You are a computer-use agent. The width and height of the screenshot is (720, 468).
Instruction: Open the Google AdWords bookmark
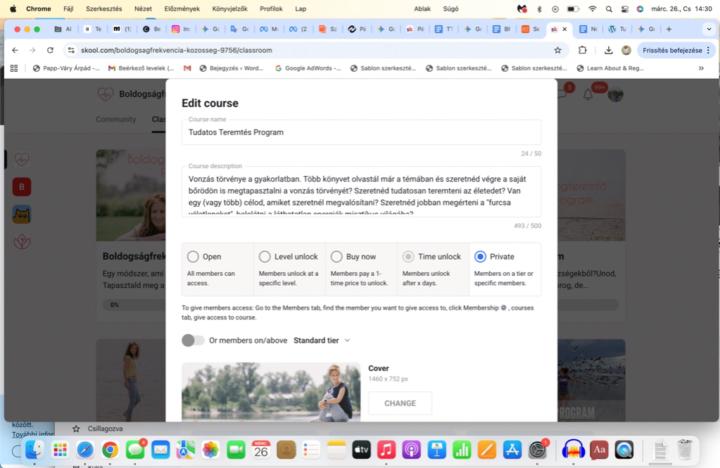coord(308,68)
